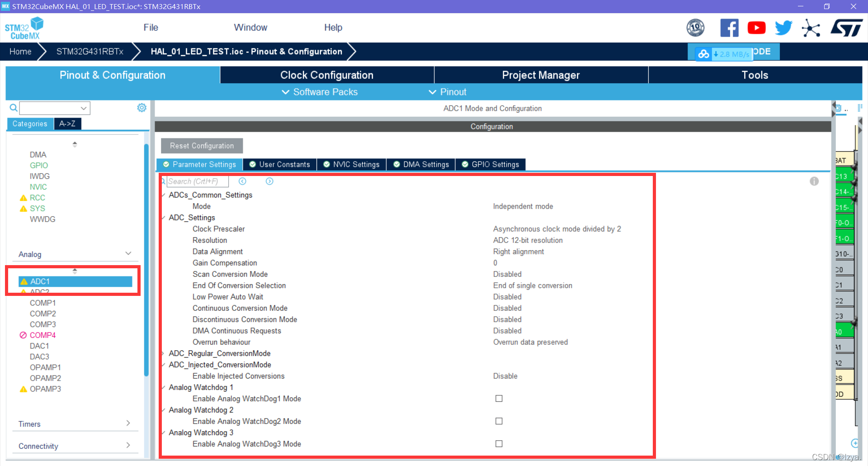Click the parameter search field
Image resolution: width=868 pixels, height=466 pixels.
click(x=198, y=181)
